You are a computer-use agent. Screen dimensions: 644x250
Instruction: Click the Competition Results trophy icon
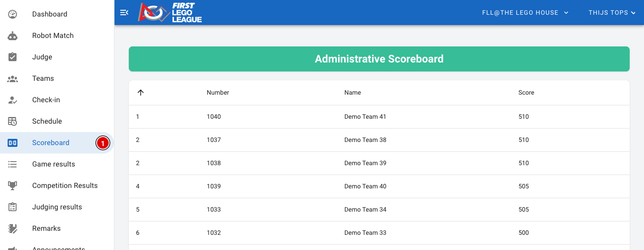(13, 186)
